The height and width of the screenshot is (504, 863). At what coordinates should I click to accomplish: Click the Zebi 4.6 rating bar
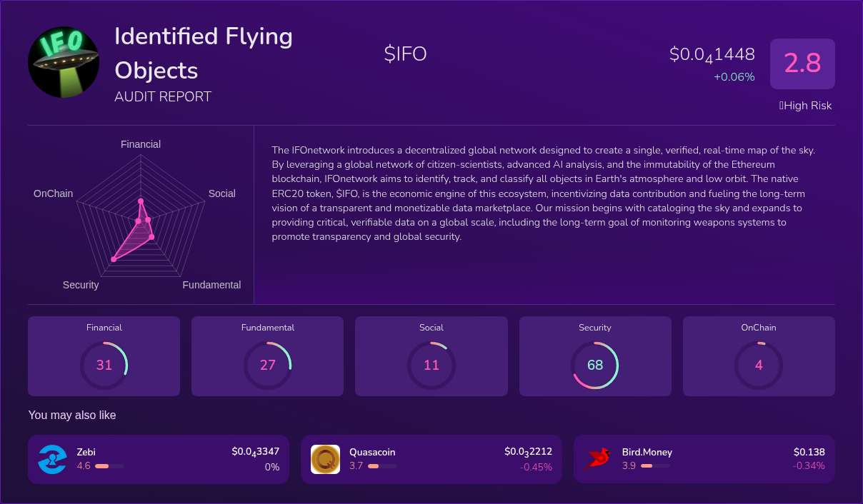[x=109, y=466]
